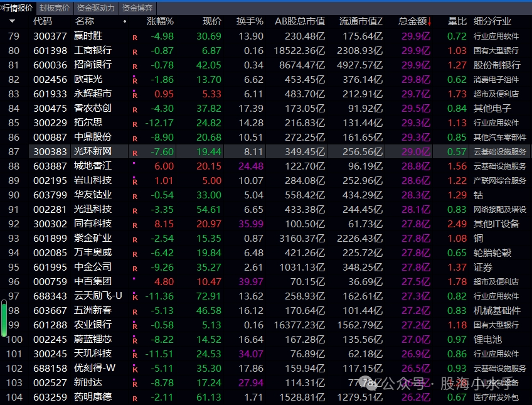Select the 药明康德 stock name
Screen dimensions: 532x405
[x=93, y=397]
